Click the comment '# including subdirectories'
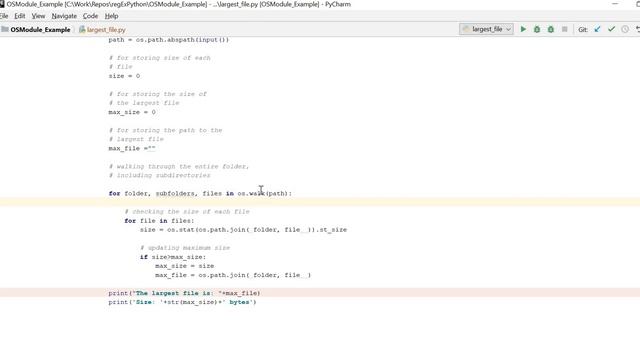The height and width of the screenshot is (360, 640). click(x=160, y=176)
